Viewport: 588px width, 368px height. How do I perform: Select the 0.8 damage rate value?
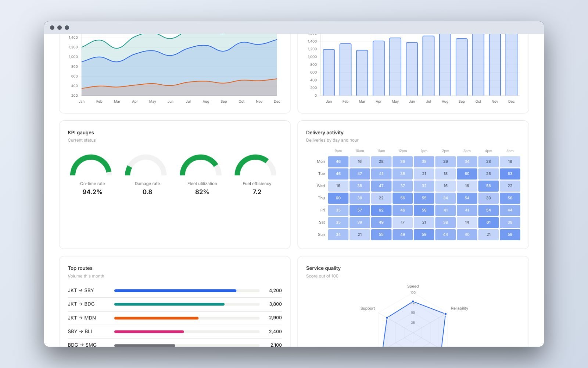[147, 192]
